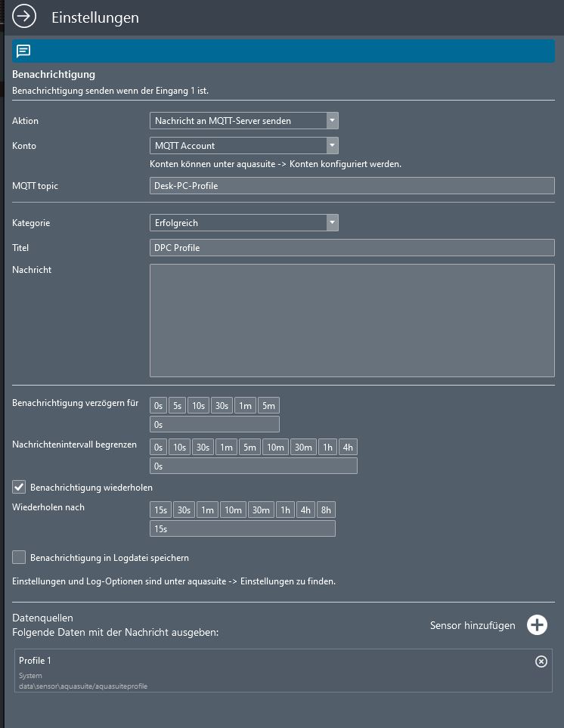Choose 5m delay preset for Benachrichtigung verzögern
Viewport: 564px width, 728px height.
[268, 406]
